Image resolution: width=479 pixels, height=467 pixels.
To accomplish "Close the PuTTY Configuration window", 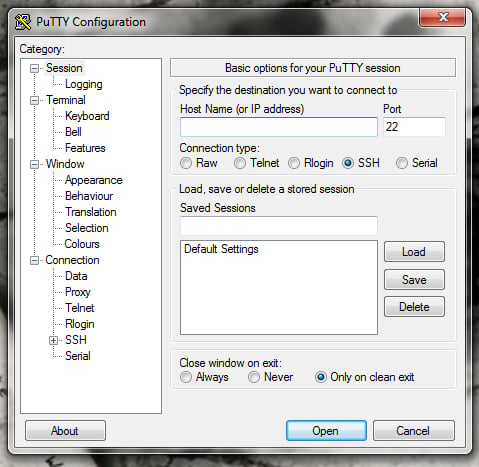I will [442, 17].
